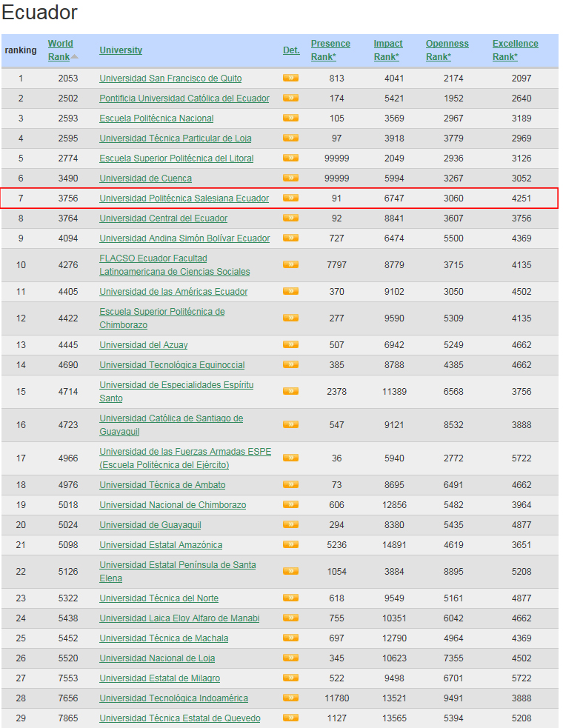Open Universidad de Guayaquil link

150,524
